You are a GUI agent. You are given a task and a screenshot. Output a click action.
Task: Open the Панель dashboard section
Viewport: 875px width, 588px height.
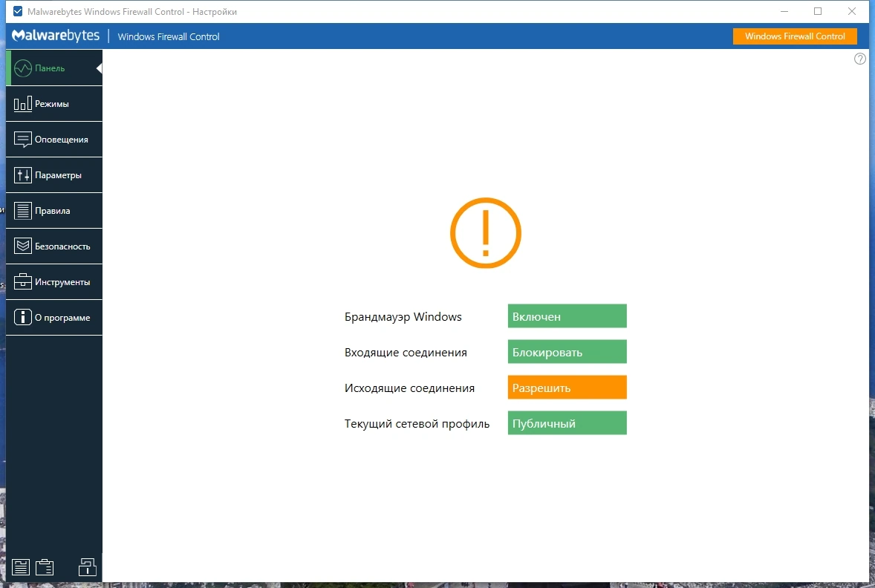click(x=54, y=68)
